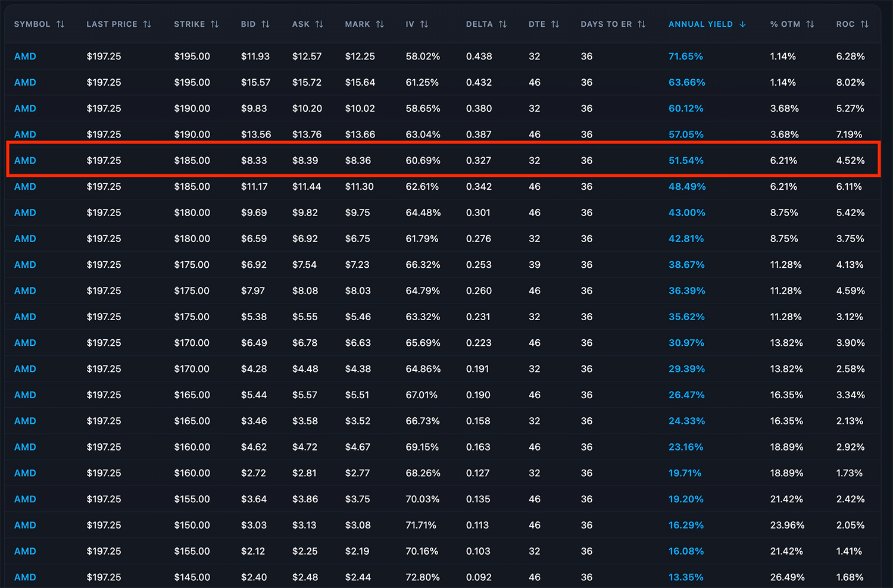Sort table by SYMBOL column label

(x=32, y=24)
